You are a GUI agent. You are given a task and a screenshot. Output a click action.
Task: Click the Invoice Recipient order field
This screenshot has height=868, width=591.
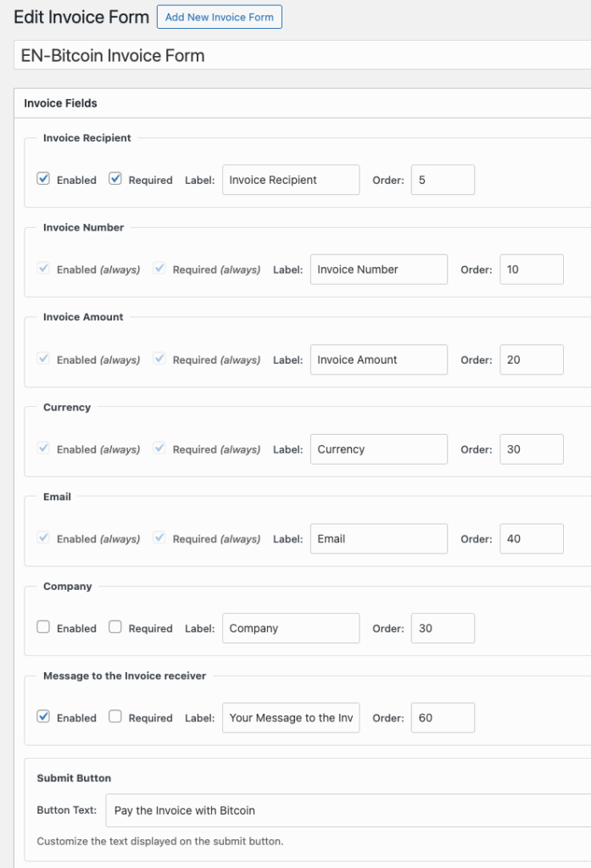[443, 180]
